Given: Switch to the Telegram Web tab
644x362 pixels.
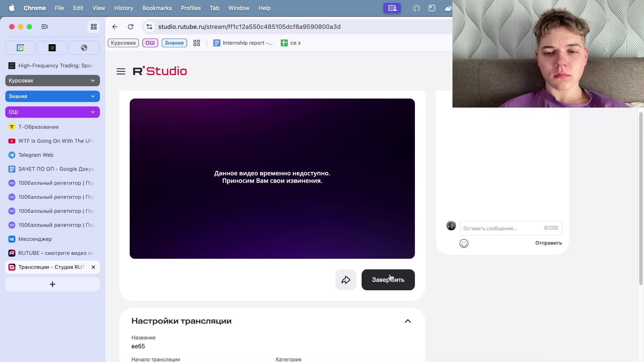Looking at the screenshot, I should tap(36, 155).
